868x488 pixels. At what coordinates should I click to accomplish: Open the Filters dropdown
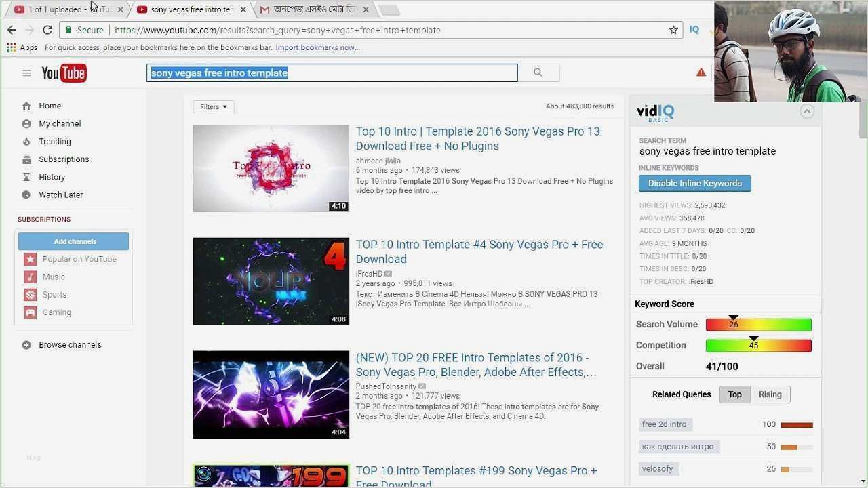213,106
